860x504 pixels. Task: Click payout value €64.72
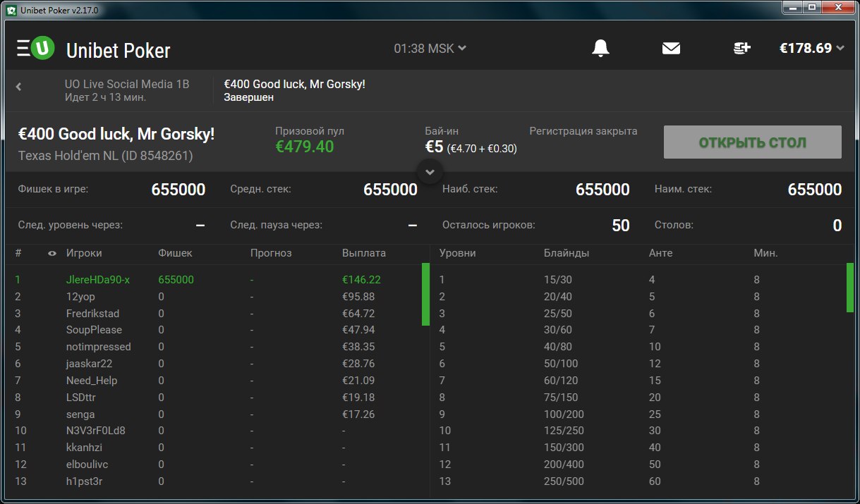click(358, 313)
